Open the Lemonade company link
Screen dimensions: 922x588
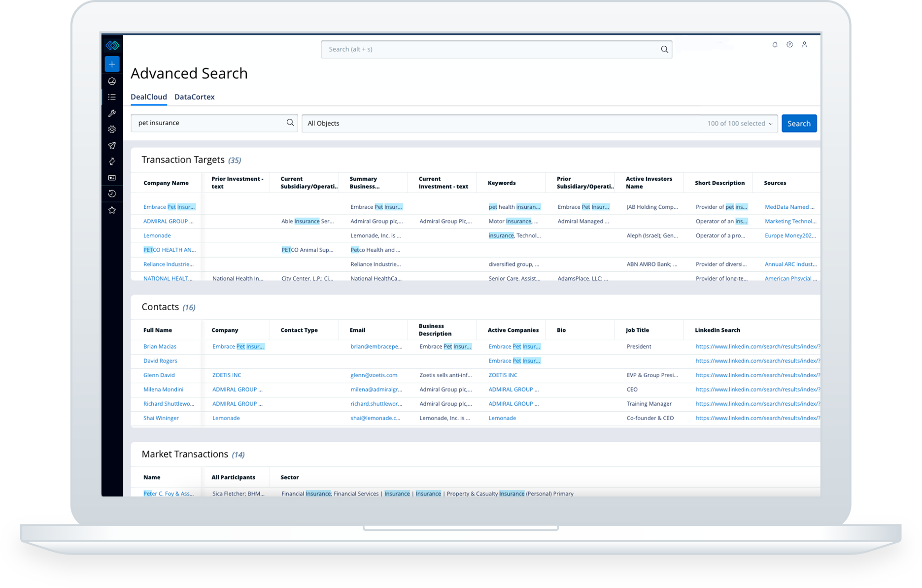coord(157,235)
